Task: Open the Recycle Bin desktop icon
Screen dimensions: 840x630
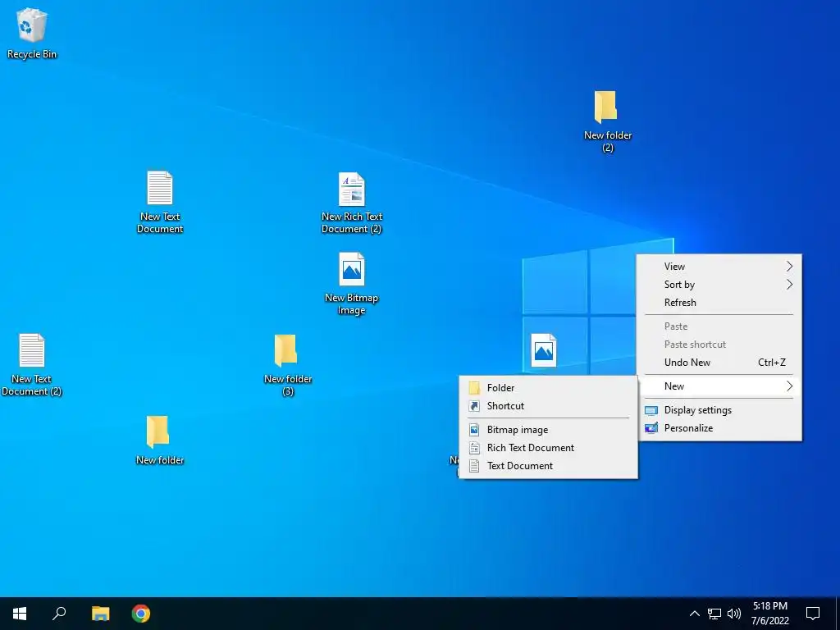Action: pos(32,33)
